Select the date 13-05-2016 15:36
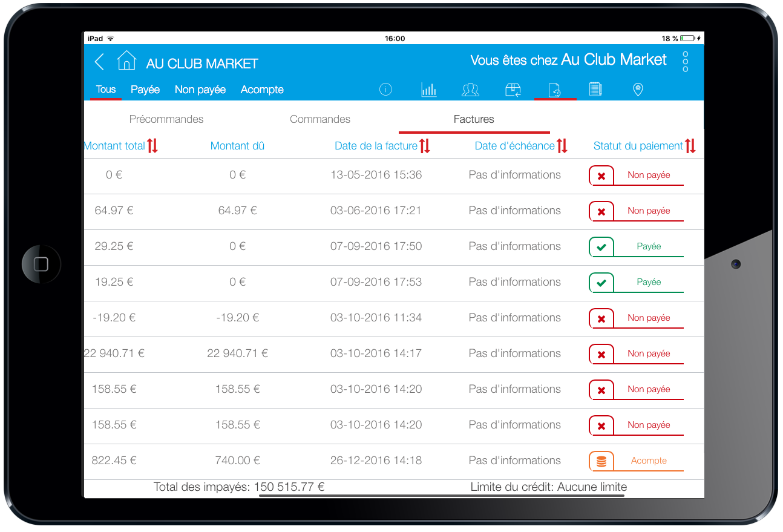Viewport: 783px width, 532px height. point(376,175)
